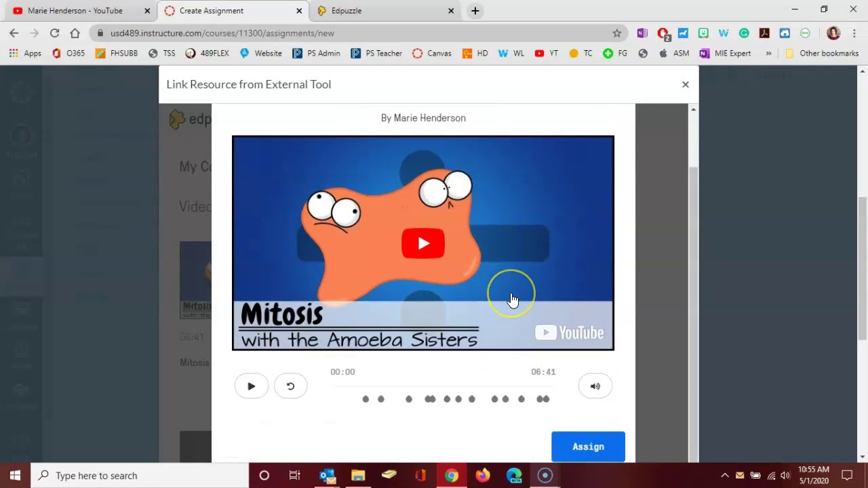Select the last question marker on the timeline
Image resolution: width=868 pixels, height=488 pixels.
(x=546, y=399)
